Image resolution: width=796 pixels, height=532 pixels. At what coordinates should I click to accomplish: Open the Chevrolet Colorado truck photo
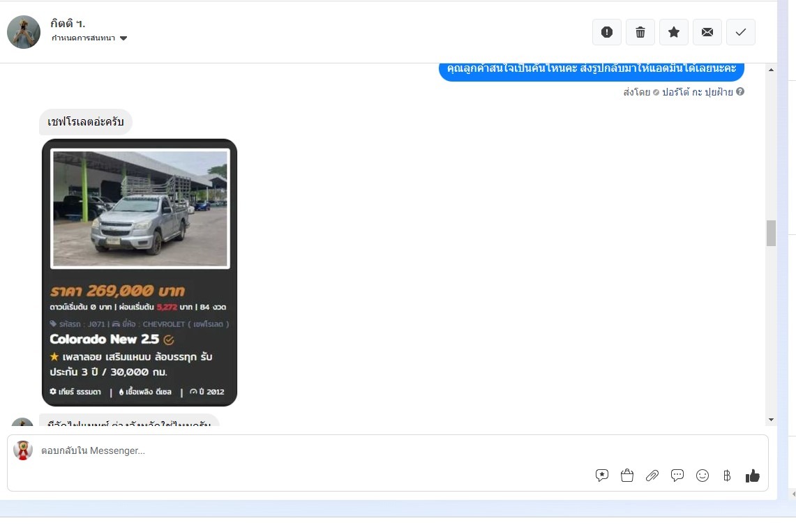click(140, 208)
